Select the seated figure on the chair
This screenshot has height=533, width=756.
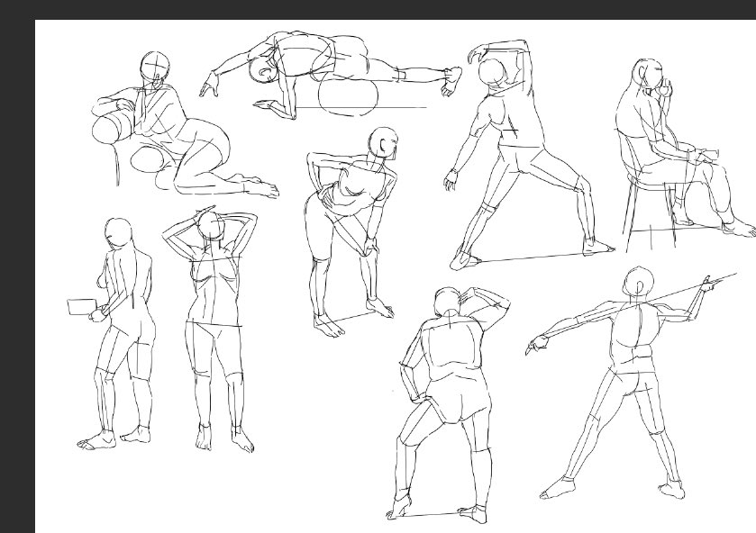coord(685,155)
